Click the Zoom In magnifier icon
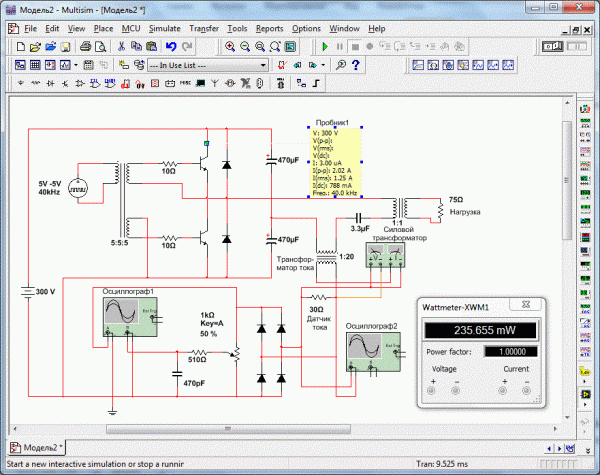The height and width of the screenshot is (475, 600). (x=230, y=47)
